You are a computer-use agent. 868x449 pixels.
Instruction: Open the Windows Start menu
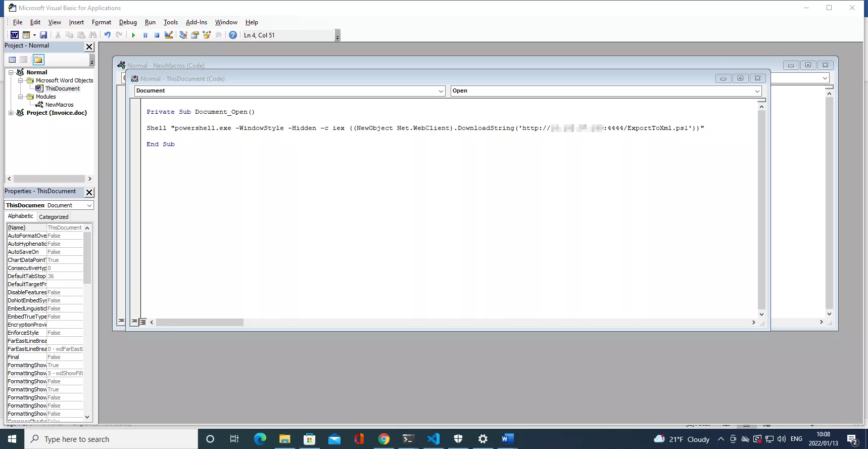coord(12,439)
